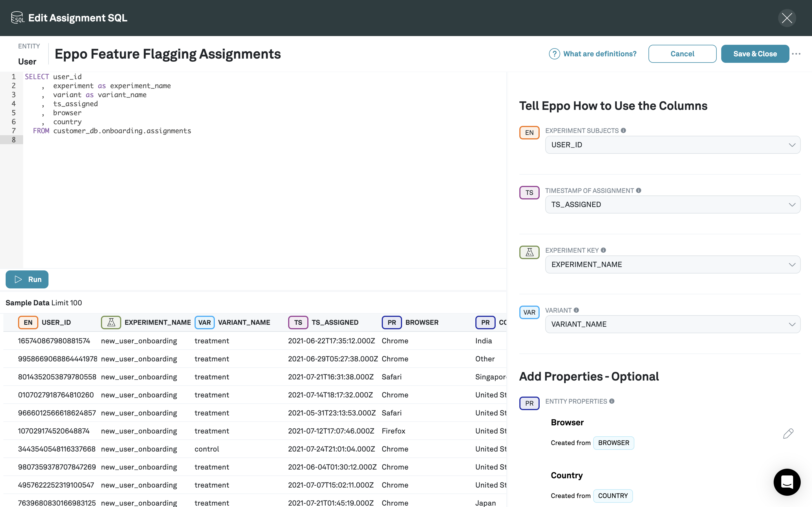Run the SQL query
The width and height of the screenshot is (812, 507).
(x=27, y=279)
